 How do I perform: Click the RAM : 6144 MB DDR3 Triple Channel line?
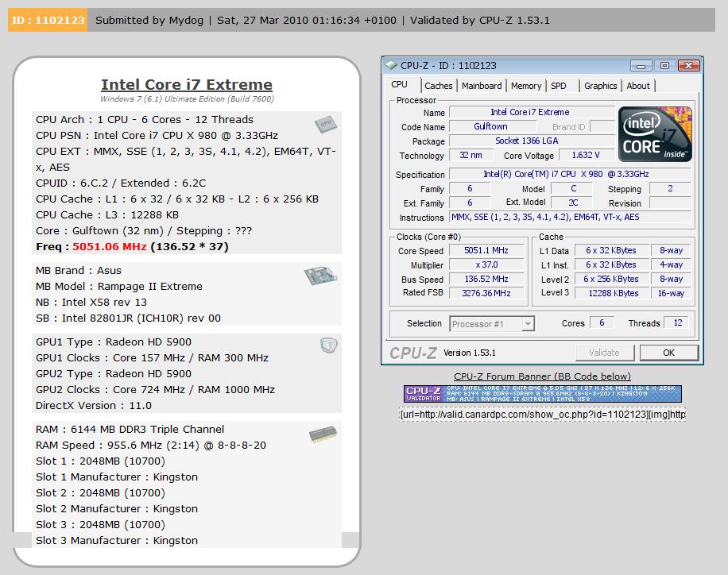click(130, 430)
